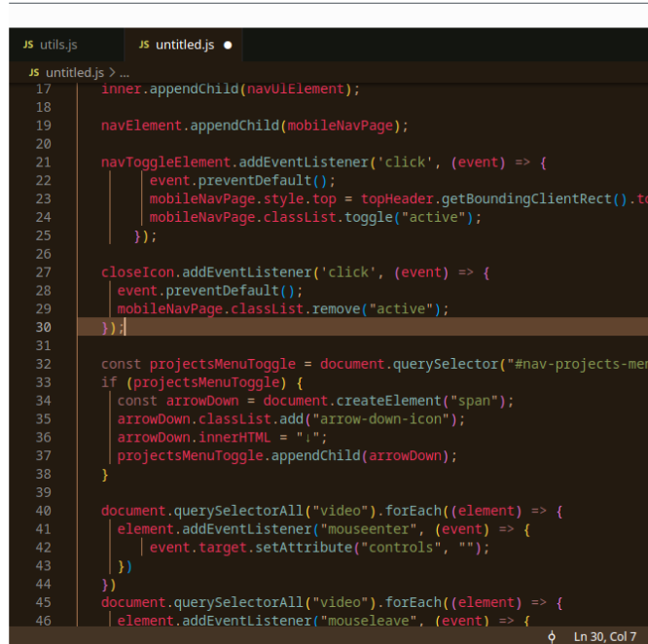Click "closeIcon" on line 27
Screen dimensions: 648x644
click(x=137, y=272)
